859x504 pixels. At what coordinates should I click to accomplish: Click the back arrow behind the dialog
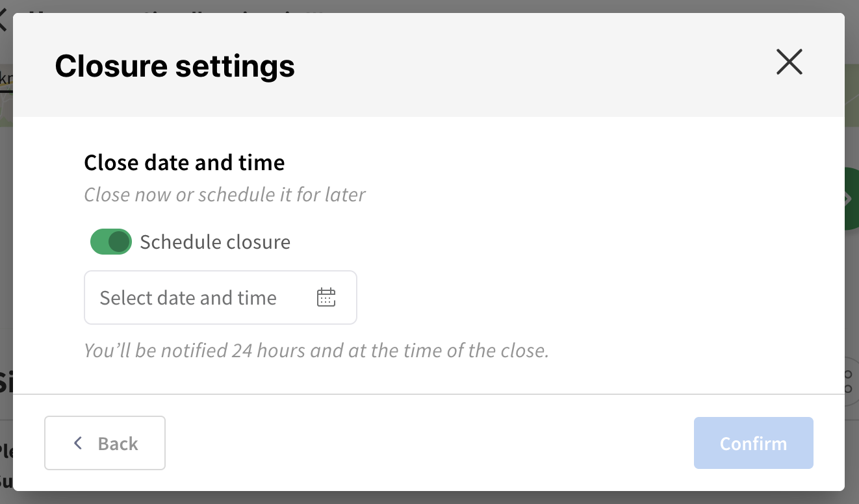coord(3,18)
